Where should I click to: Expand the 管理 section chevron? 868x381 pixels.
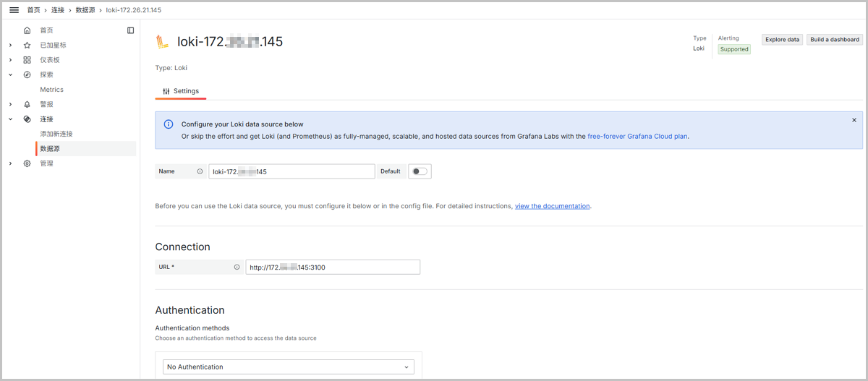pyautogui.click(x=10, y=163)
